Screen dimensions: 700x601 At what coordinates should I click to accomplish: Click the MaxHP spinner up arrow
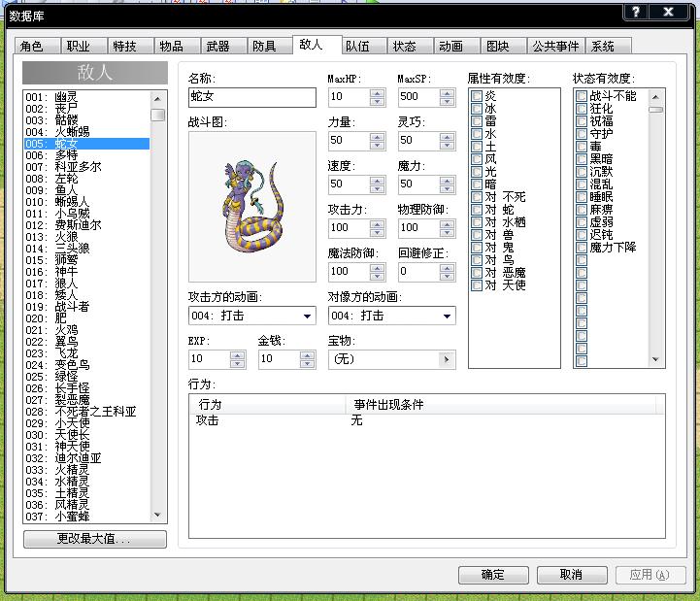(x=378, y=93)
